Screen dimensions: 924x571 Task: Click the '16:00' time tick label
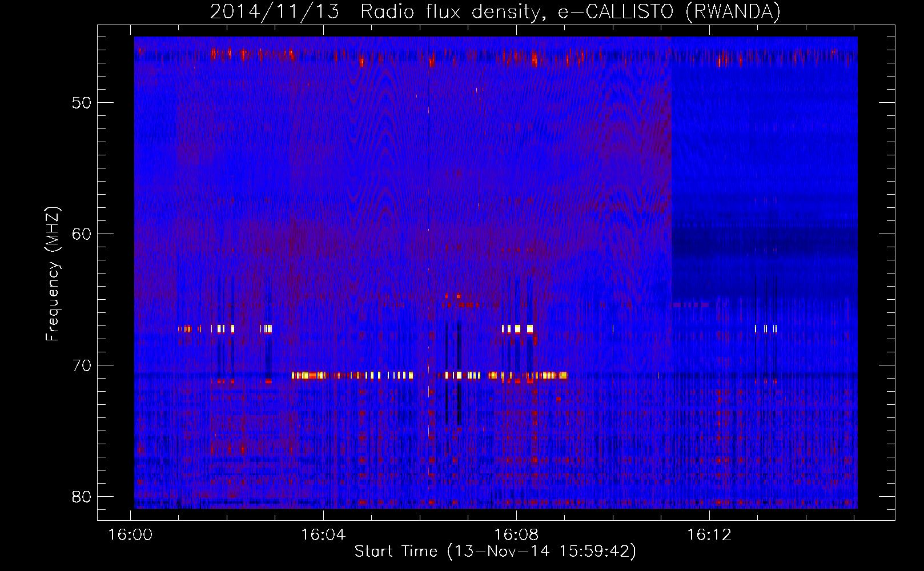pyautogui.click(x=131, y=535)
